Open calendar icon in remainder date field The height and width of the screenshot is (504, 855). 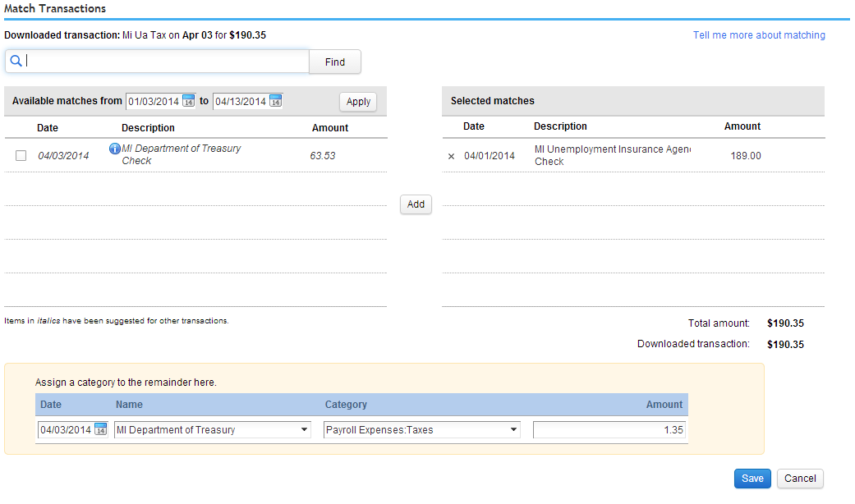100,429
